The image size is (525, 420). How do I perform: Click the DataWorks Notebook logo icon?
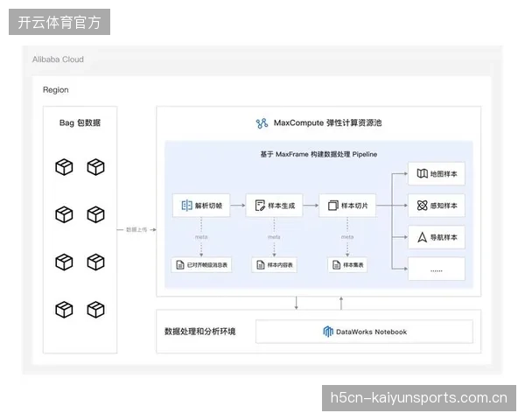tap(328, 332)
